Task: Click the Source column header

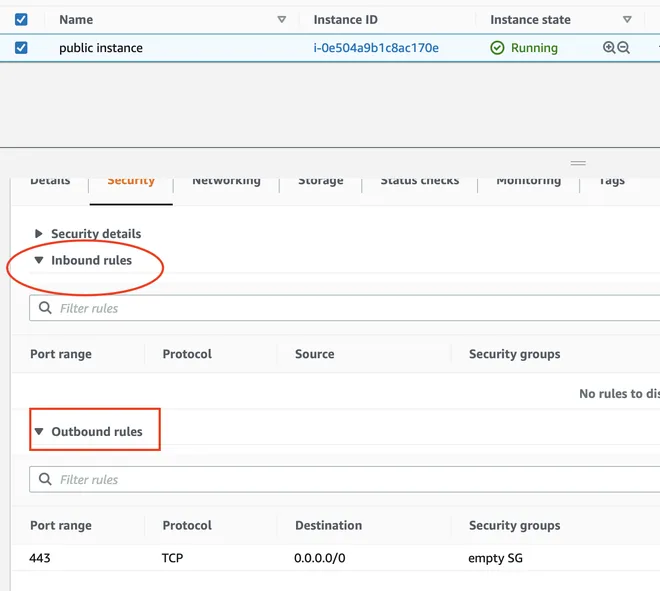Action: click(314, 354)
